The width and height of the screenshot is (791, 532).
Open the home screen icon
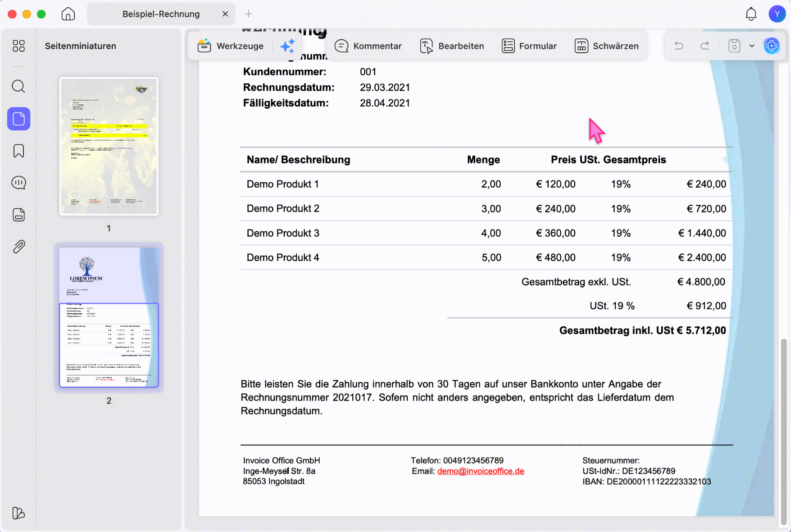click(68, 14)
